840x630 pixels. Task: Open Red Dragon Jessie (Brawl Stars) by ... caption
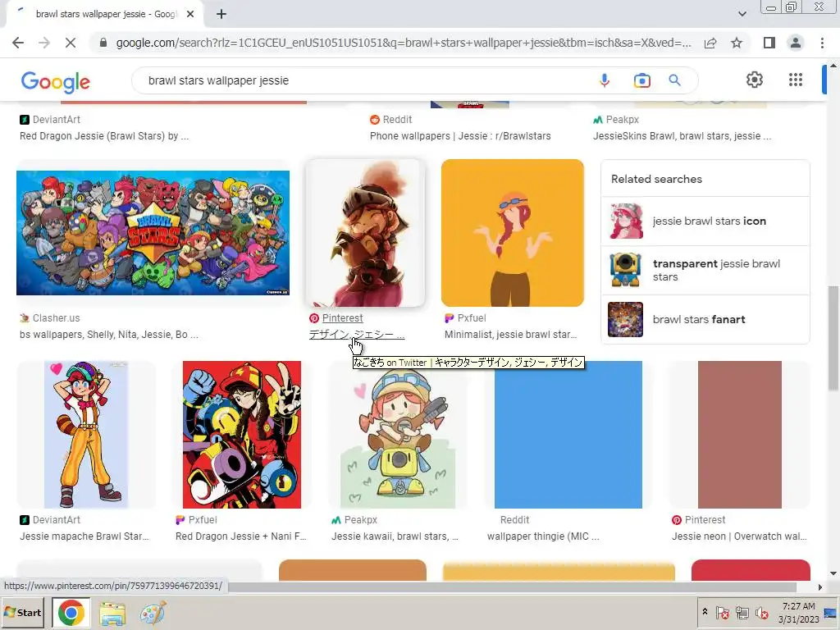click(x=104, y=136)
